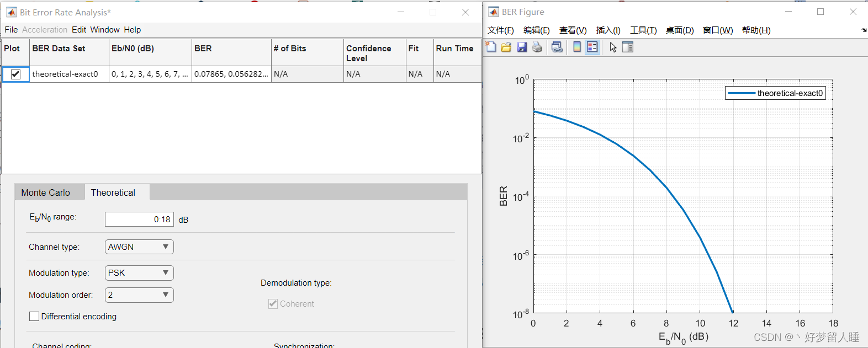Open 文件(F) menu in BER Figure

pyautogui.click(x=501, y=30)
